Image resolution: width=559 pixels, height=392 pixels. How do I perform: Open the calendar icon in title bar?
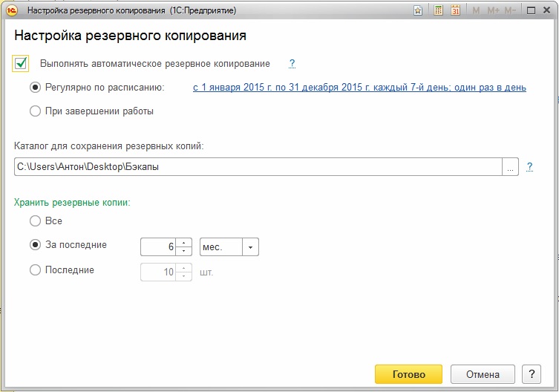(x=455, y=10)
